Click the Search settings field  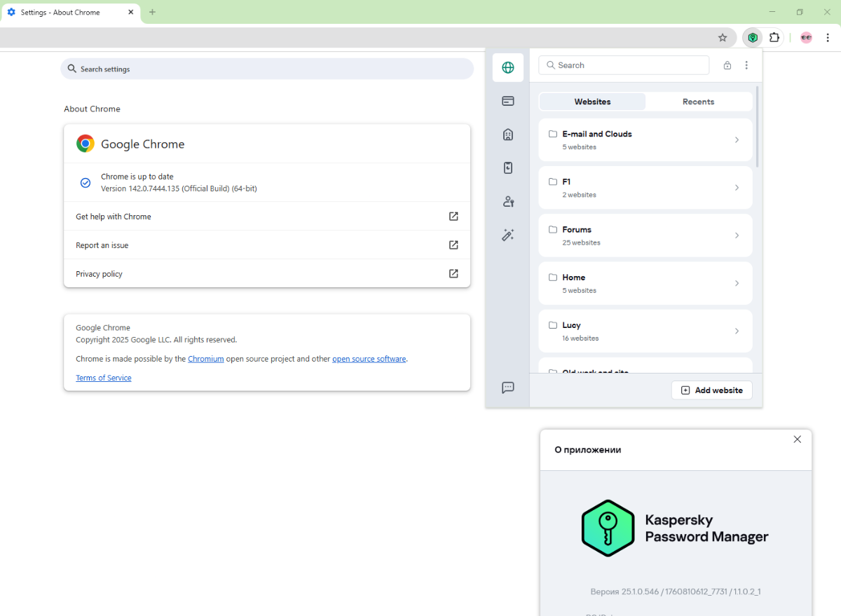266,69
